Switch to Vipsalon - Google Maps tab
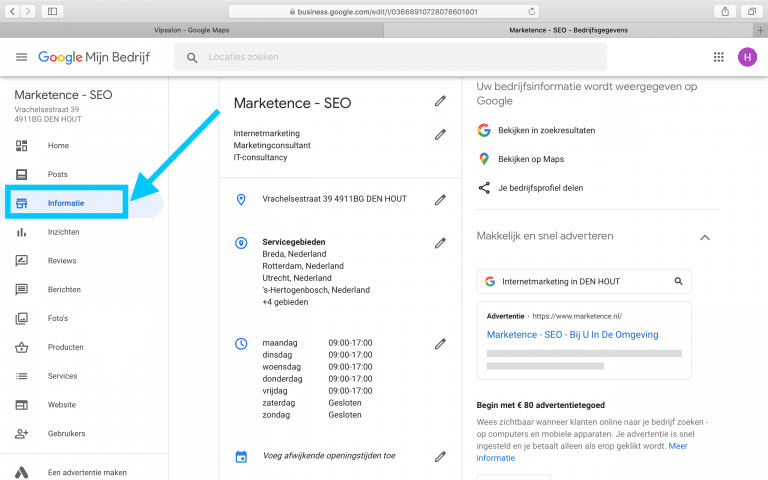Image resolution: width=768 pixels, height=480 pixels. [x=192, y=30]
